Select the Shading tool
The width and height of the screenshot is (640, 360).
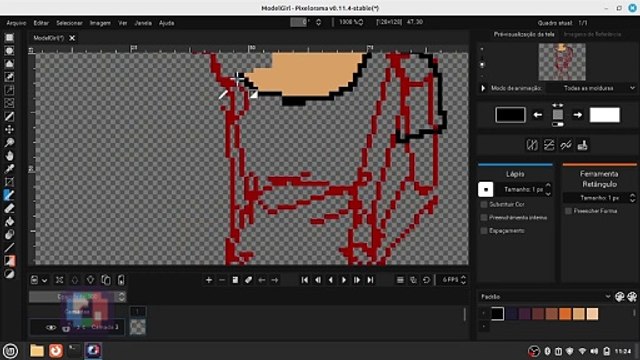tap(9, 234)
